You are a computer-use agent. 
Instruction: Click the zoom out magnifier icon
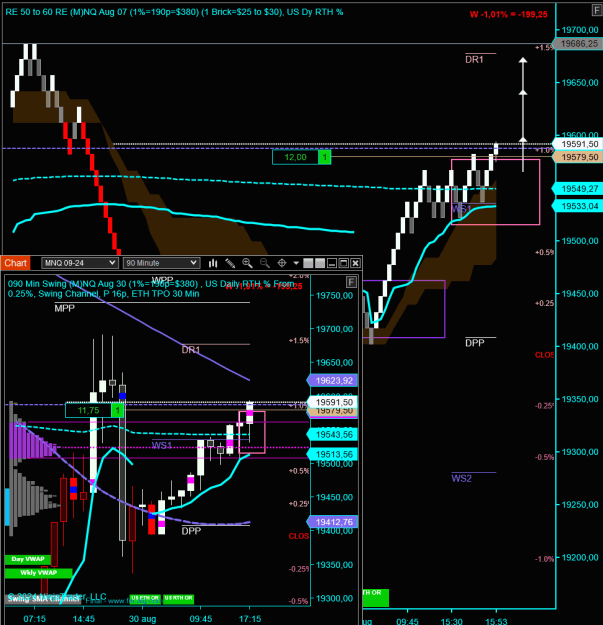pyautogui.click(x=264, y=263)
